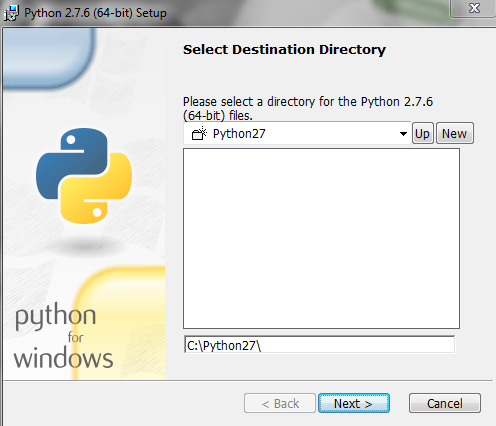This screenshot has width=496, height=426.
Task: Select the Python27 combo box entry
Action: coord(297,134)
